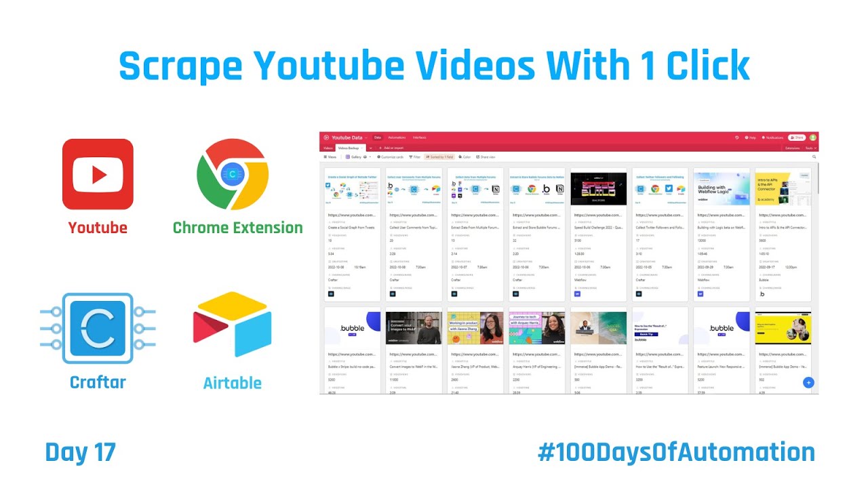This screenshot has height=488, width=868.
Task: Click title 'Extract and Store Bubble Forums ...'
Action: [536, 228]
